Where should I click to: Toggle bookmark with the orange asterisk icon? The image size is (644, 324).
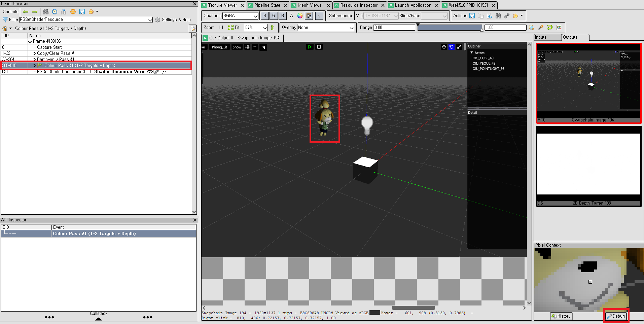pyautogui.click(x=73, y=12)
